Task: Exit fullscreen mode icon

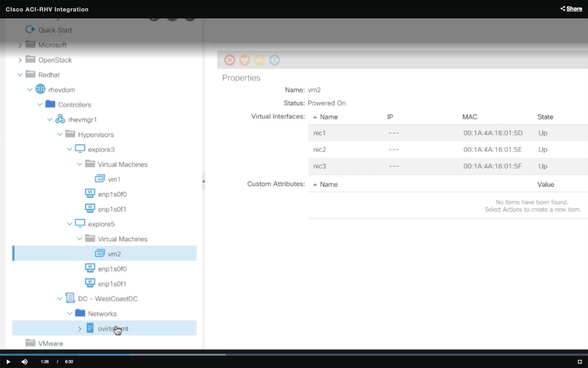Action: click(x=579, y=362)
